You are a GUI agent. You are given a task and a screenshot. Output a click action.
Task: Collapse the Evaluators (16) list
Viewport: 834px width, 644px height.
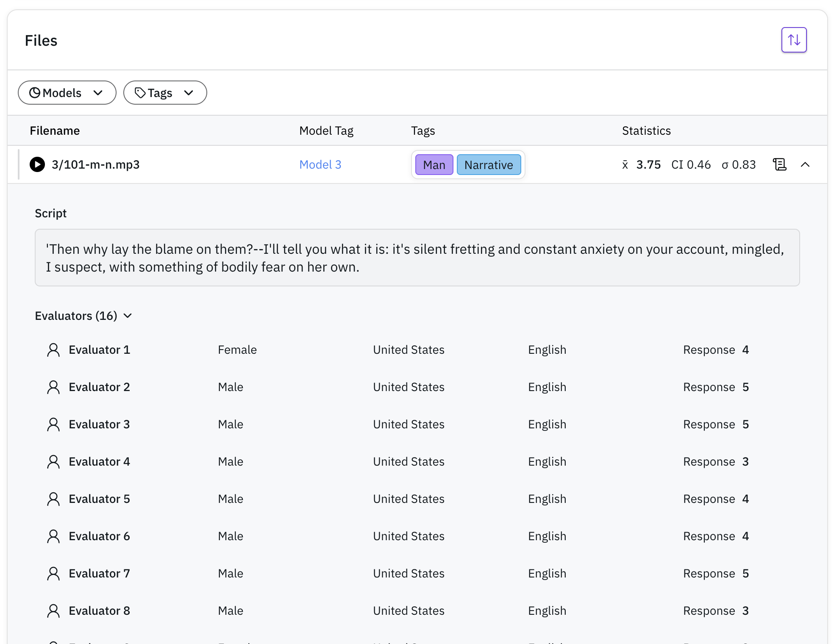point(83,316)
